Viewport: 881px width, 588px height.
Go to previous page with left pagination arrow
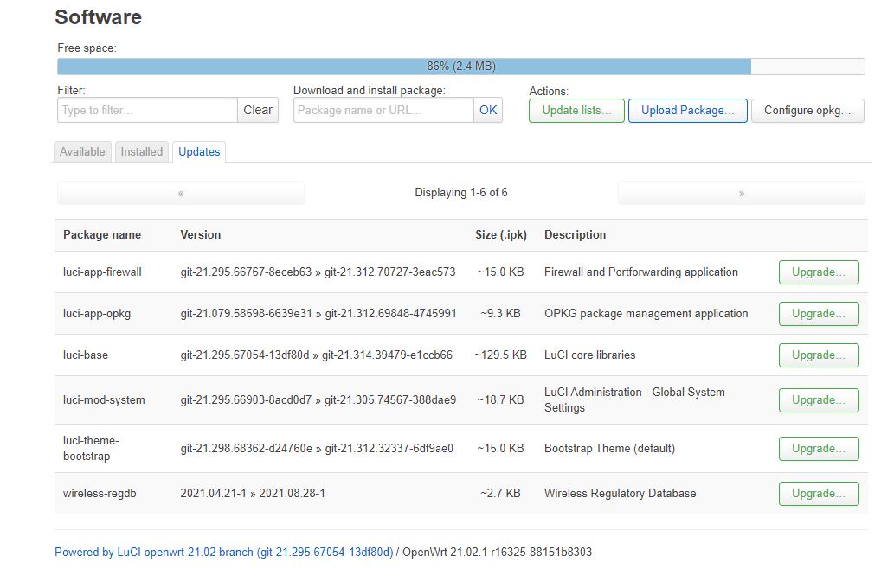180,192
